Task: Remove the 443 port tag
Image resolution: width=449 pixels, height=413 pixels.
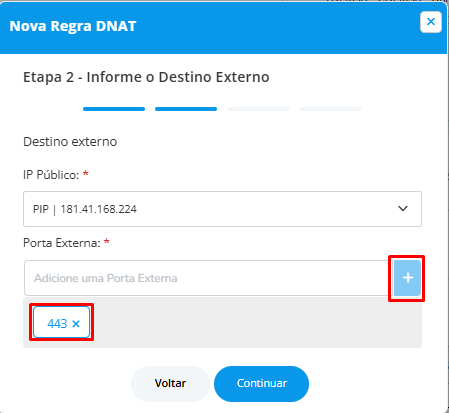Action: pyautogui.click(x=76, y=324)
